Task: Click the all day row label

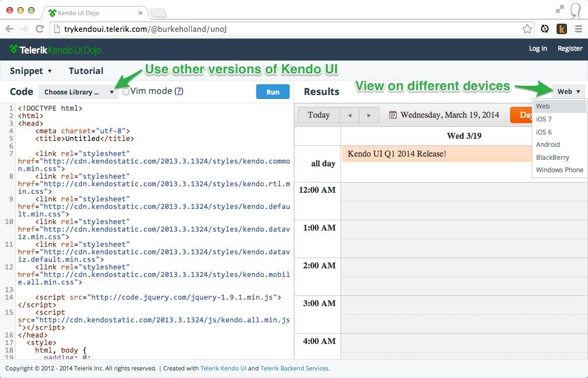Action: (323, 164)
